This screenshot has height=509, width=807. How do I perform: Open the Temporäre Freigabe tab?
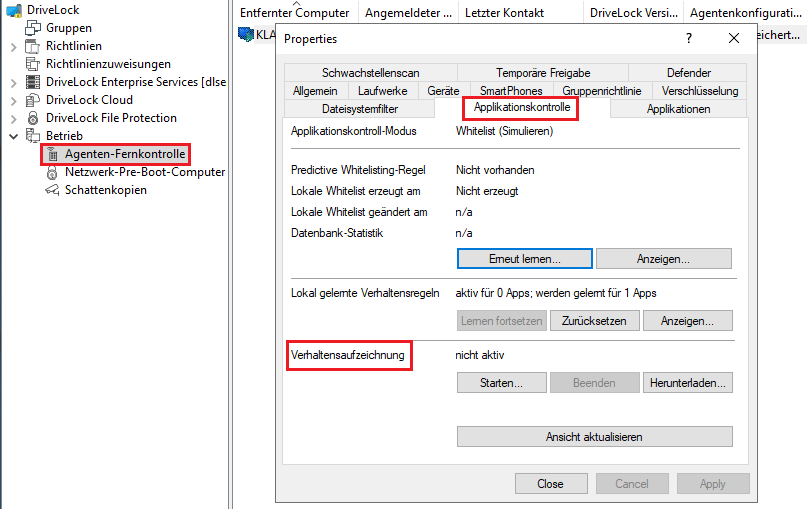pos(543,73)
